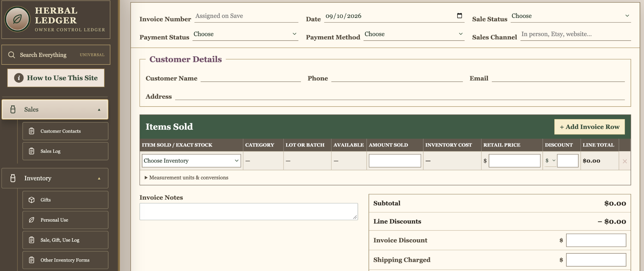
Task: Open the Sale, Gift, Use Log page
Action: (x=65, y=240)
